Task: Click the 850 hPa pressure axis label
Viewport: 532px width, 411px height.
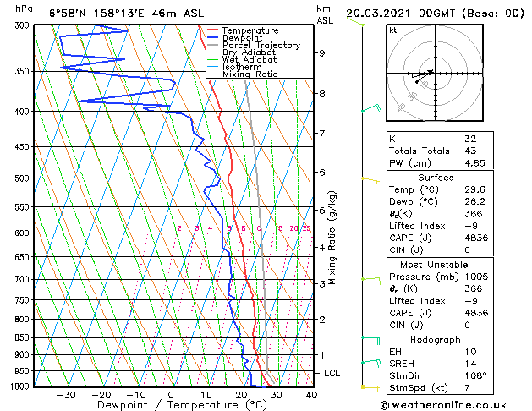Action: click(x=24, y=337)
